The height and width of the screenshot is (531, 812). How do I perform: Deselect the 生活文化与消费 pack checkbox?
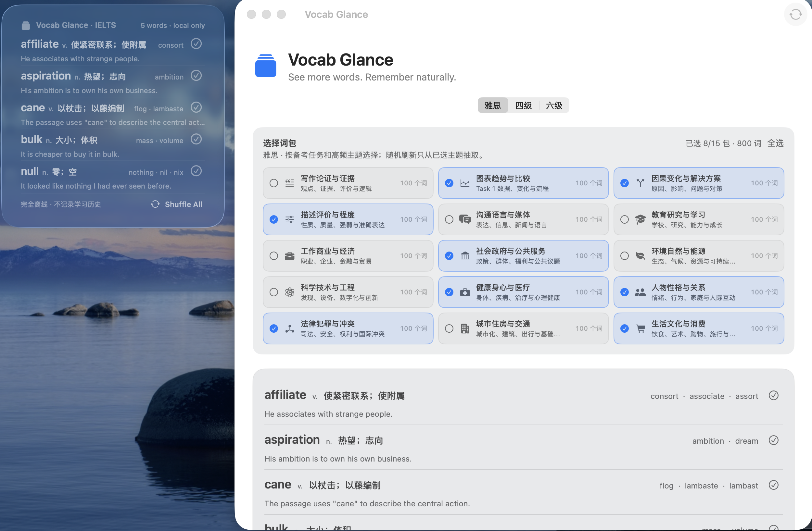[x=624, y=328]
